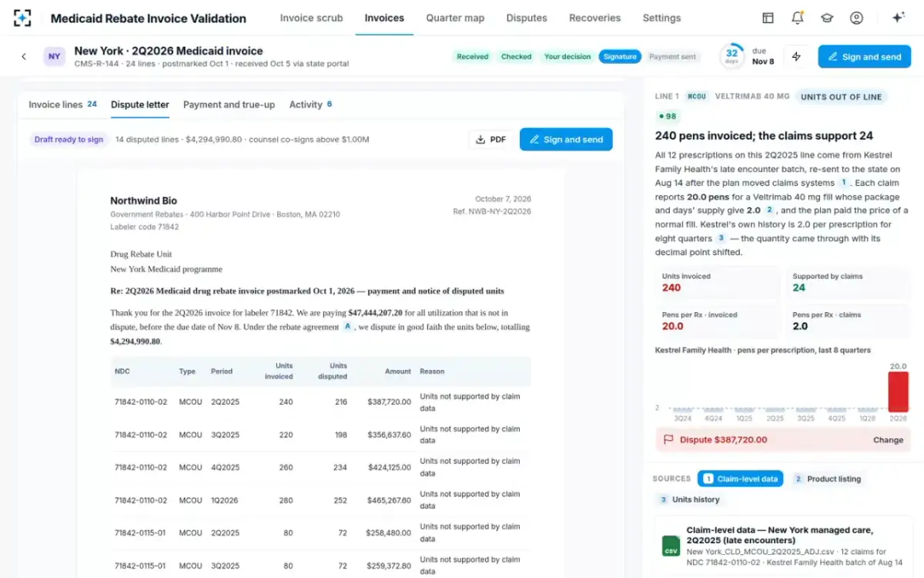Click the Payment sent step
This screenshot has width=924, height=578.
671,56
